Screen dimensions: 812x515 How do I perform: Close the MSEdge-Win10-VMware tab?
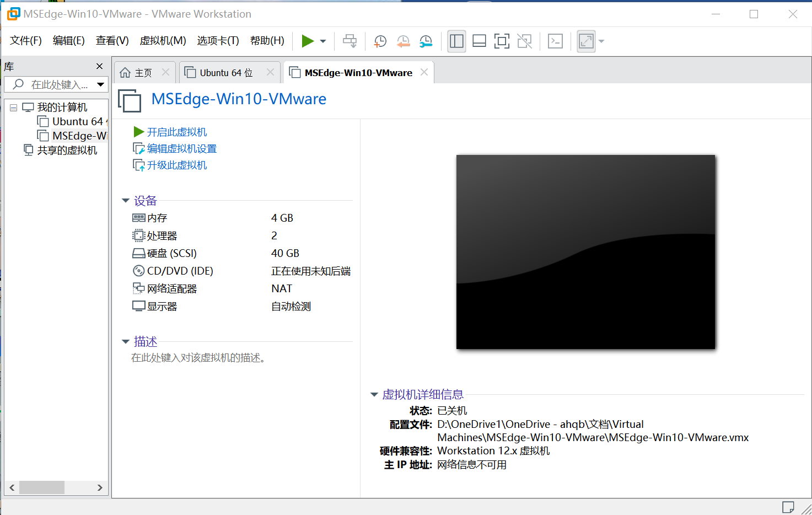coord(424,72)
